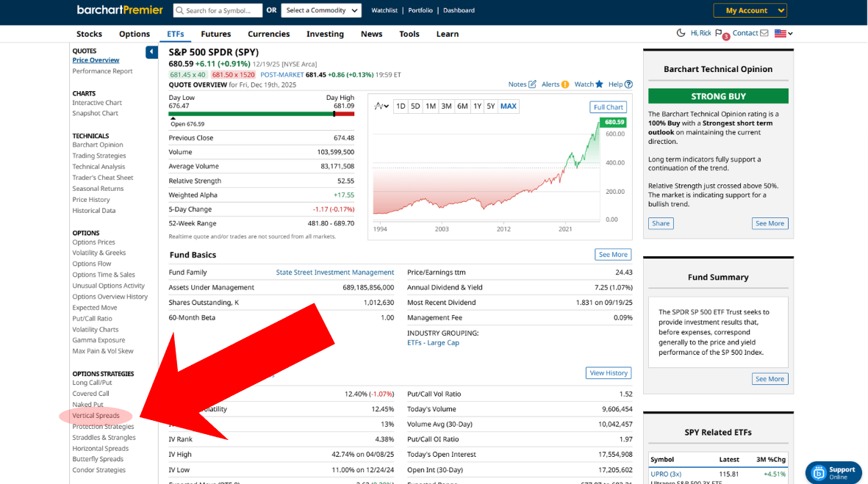Open the Investing menu
The image size is (868, 484).
325,34
